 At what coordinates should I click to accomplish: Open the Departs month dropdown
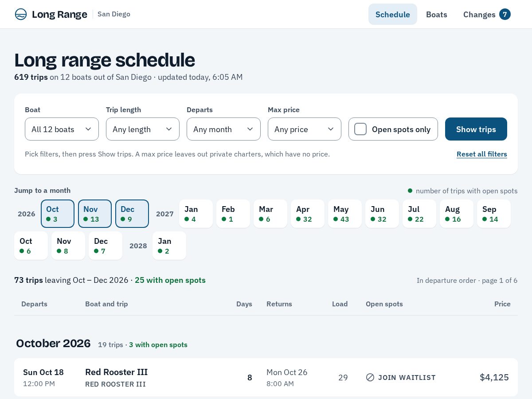tap(223, 129)
